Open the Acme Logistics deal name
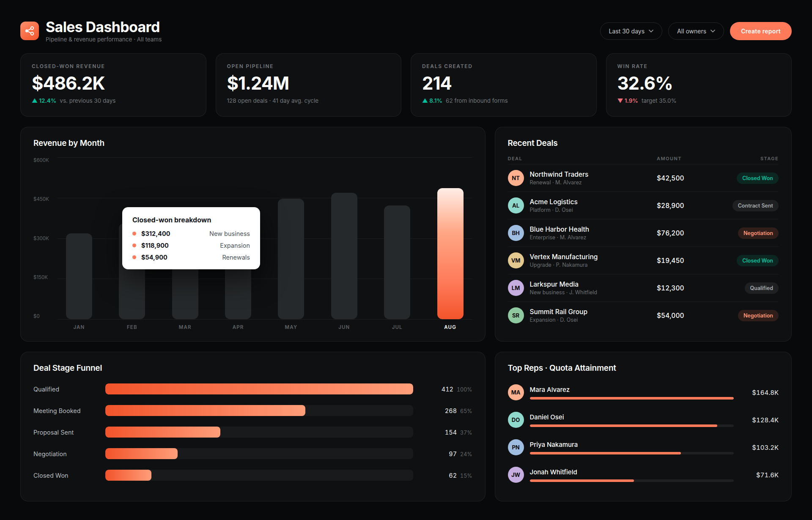The width and height of the screenshot is (812, 520). (553, 202)
